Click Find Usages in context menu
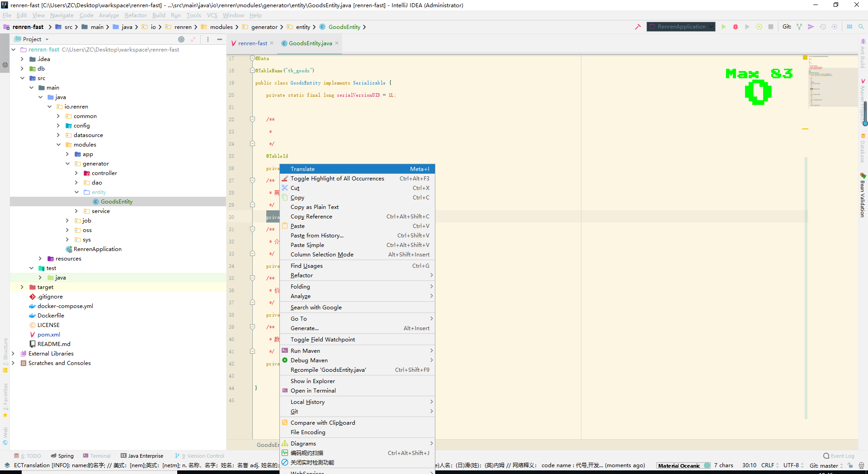The width and height of the screenshot is (868, 474). pos(357,266)
